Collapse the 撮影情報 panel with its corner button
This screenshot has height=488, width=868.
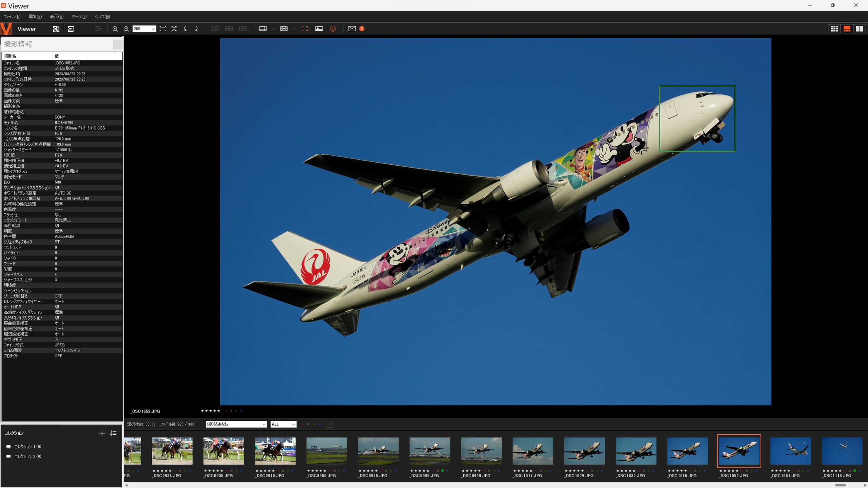(118, 45)
